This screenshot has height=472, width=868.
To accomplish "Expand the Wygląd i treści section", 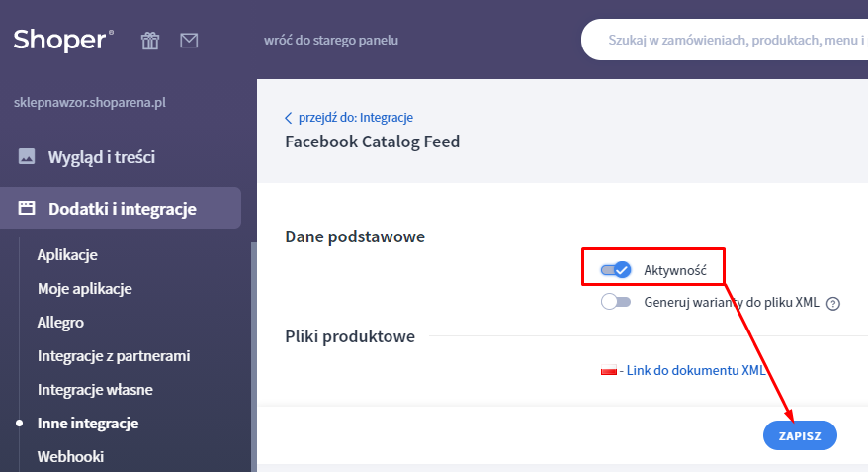I will click(x=102, y=157).
